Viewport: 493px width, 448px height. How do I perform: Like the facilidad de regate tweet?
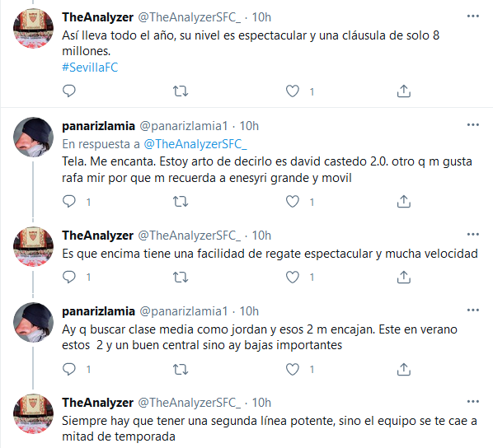tap(293, 277)
